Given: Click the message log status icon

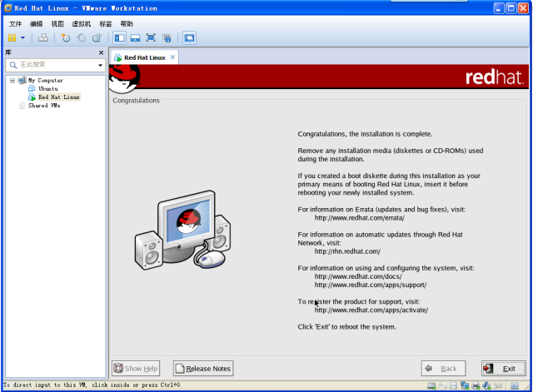Looking at the screenshot, I should pos(515,386).
